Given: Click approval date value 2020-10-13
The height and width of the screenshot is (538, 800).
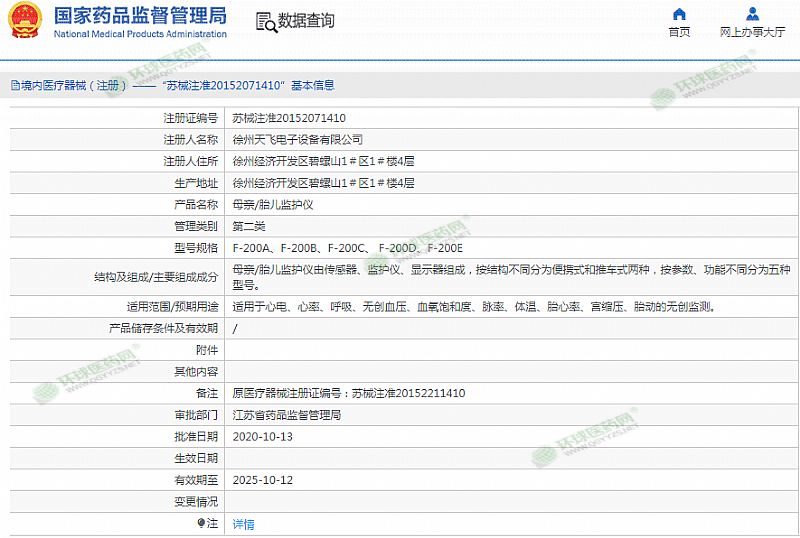Looking at the screenshot, I should tap(263, 437).
